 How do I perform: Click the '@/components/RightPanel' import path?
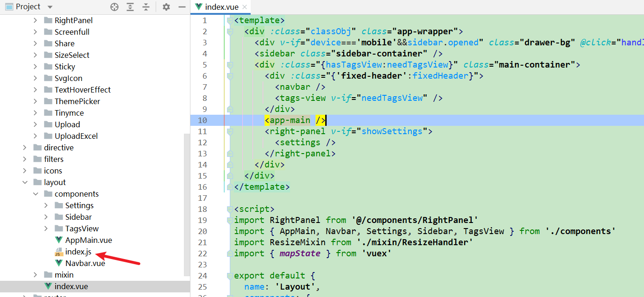pos(415,220)
